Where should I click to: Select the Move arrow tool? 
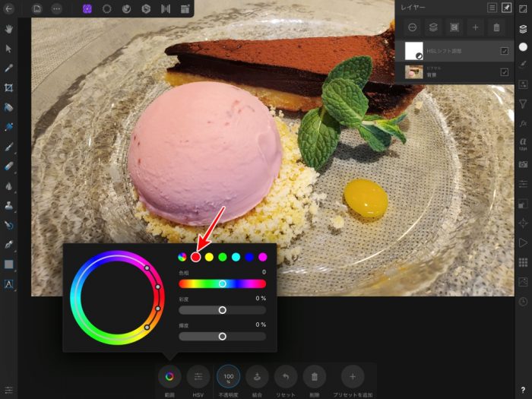[9, 49]
